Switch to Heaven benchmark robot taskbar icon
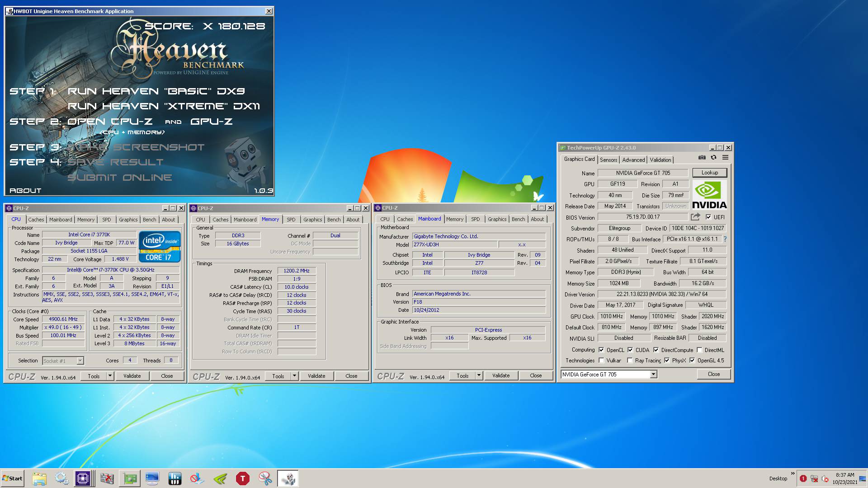The image size is (868, 488). pyautogui.click(x=288, y=479)
